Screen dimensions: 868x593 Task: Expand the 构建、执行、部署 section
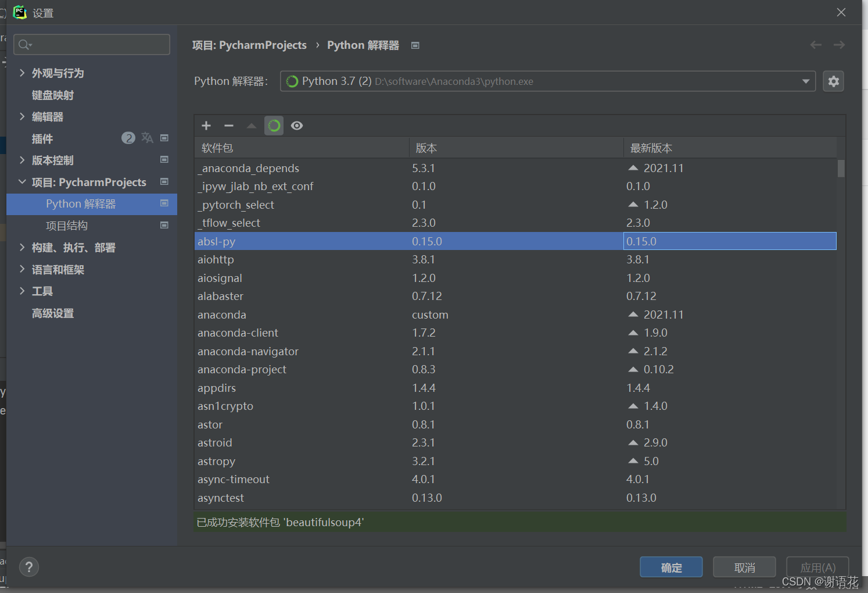[22, 247]
